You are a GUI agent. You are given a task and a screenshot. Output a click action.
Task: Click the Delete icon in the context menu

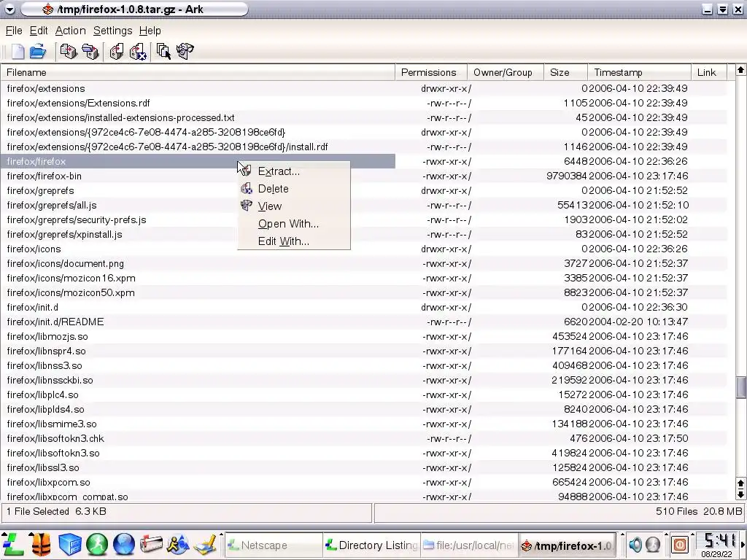click(x=247, y=189)
